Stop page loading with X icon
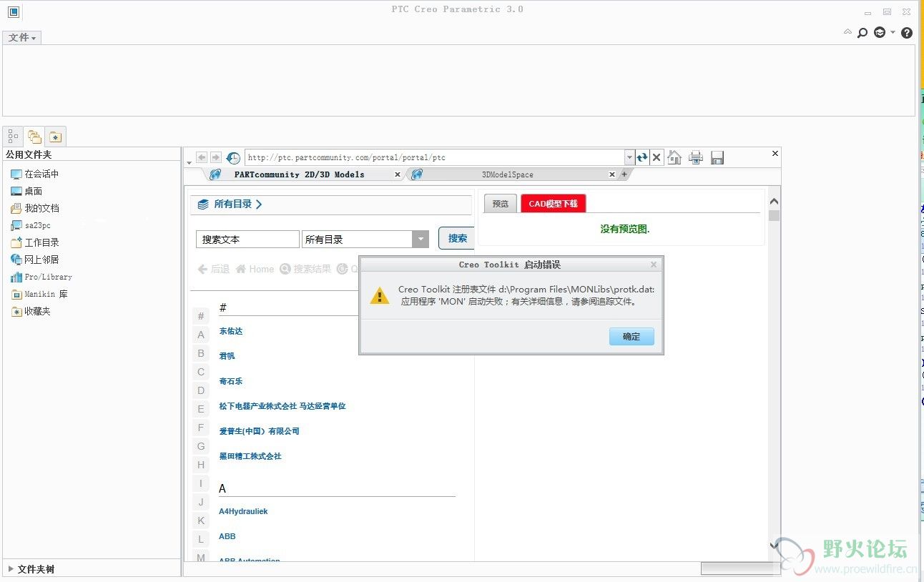The width and height of the screenshot is (924, 582). (657, 157)
